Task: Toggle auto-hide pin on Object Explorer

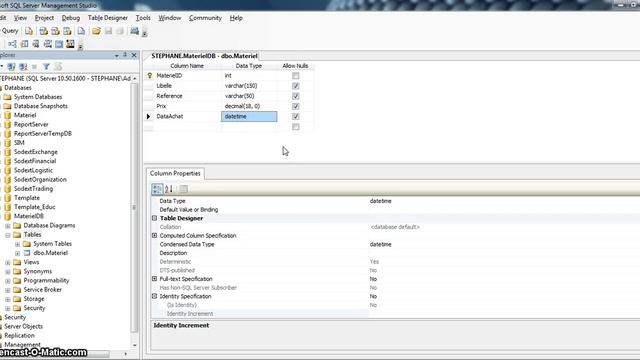Action: (x=125, y=55)
